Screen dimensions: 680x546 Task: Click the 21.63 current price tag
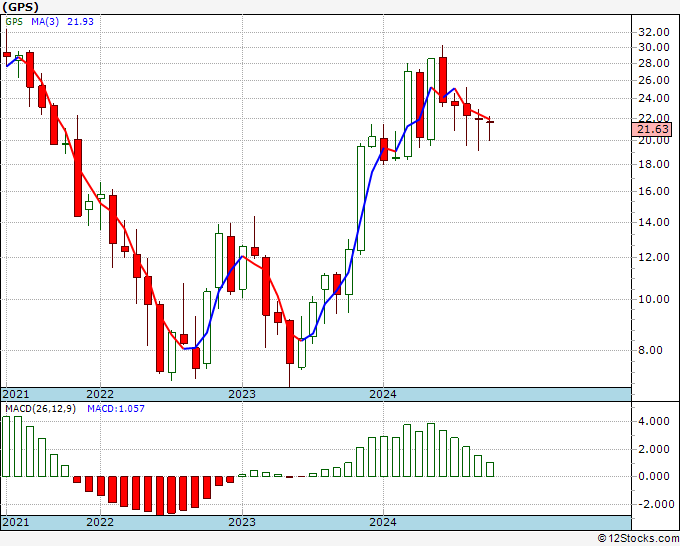tap(652, 129)
